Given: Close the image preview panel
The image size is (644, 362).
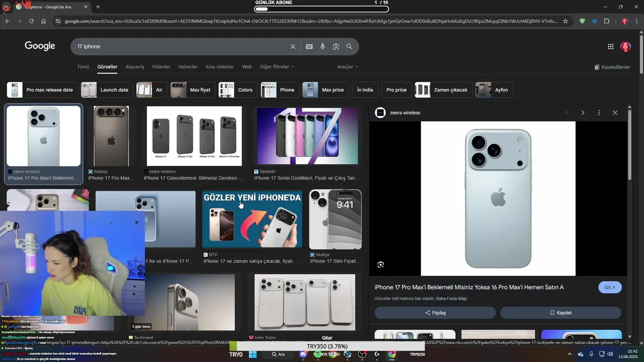Looking at the screenshot, I should 615,113.
